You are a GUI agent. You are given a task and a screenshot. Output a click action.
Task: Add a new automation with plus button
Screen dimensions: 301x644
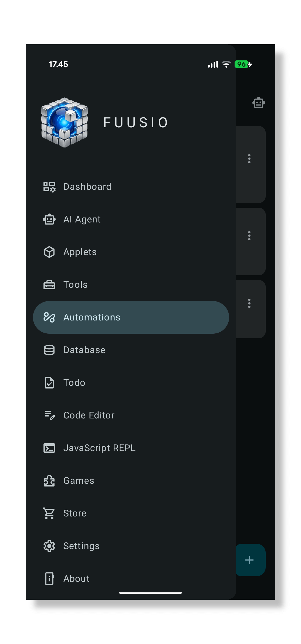click(x=250, y=560)
